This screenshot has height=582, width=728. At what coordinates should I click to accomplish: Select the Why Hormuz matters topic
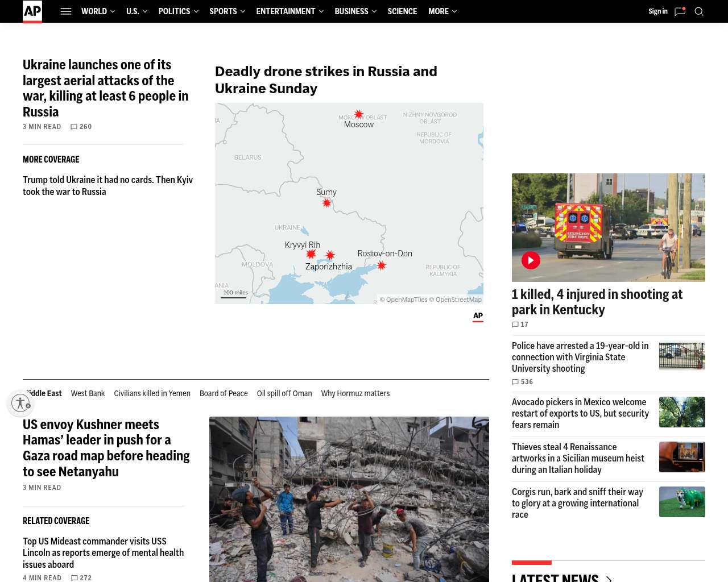[x=355, y=393]
